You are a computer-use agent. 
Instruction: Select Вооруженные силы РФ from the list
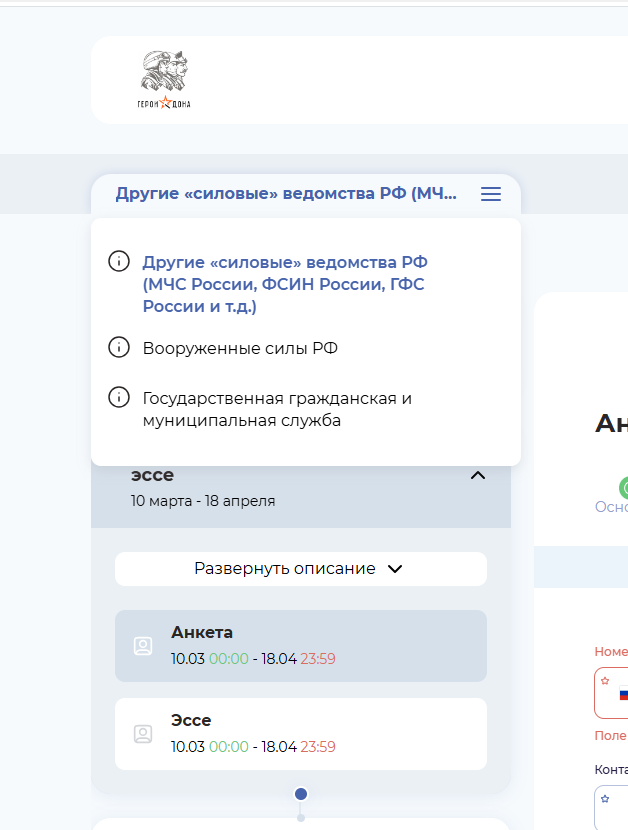click(x=240, y=348)
